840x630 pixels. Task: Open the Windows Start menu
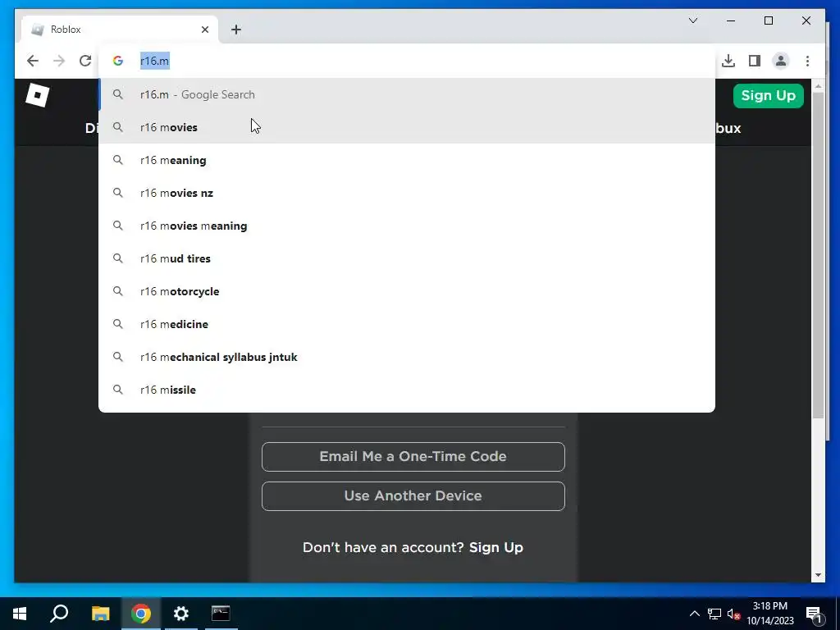point(20,614)
